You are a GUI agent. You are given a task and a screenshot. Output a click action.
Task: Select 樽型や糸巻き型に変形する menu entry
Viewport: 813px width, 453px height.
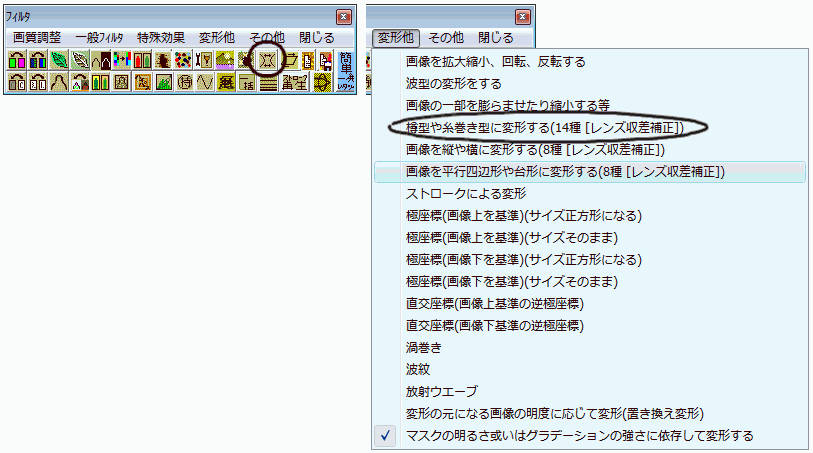click(x=537, y=127)
